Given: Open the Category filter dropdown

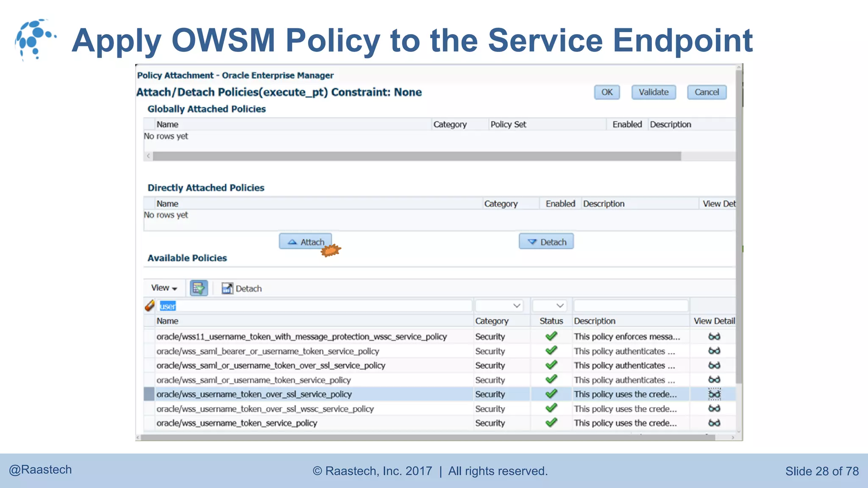Looking at the screenshot, I should pos(499,306).
